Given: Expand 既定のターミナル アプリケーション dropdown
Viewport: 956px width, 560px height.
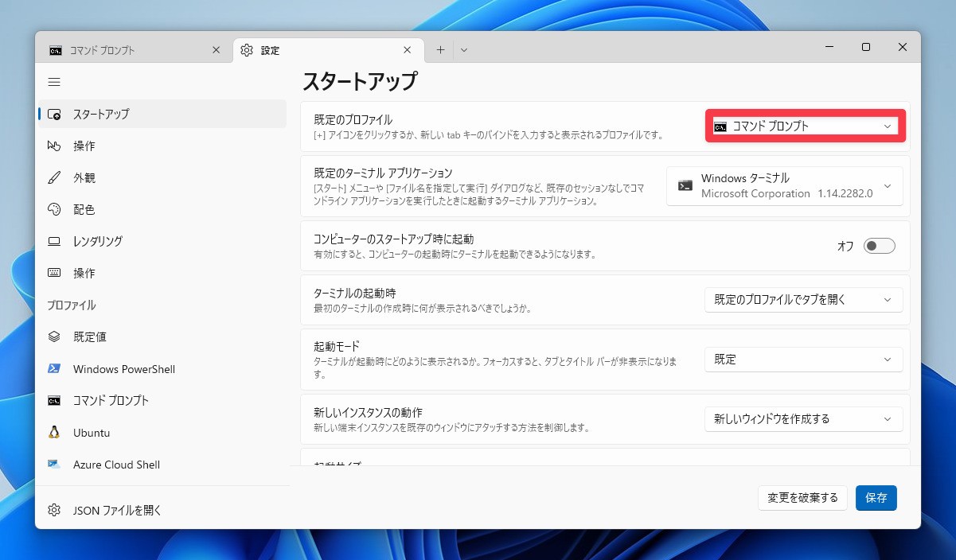Looking at the screenshot, I should [784, 186].
